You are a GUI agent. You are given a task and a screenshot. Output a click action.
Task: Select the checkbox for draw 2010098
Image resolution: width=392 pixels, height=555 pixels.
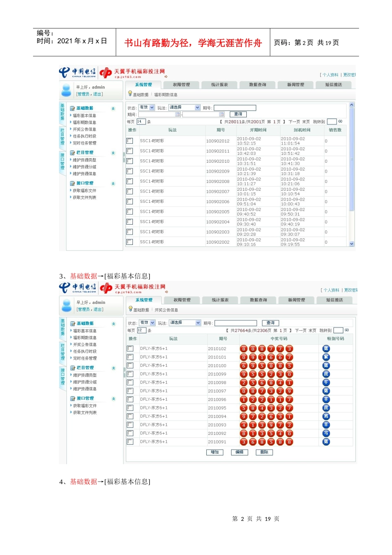(x=130, y=382)
